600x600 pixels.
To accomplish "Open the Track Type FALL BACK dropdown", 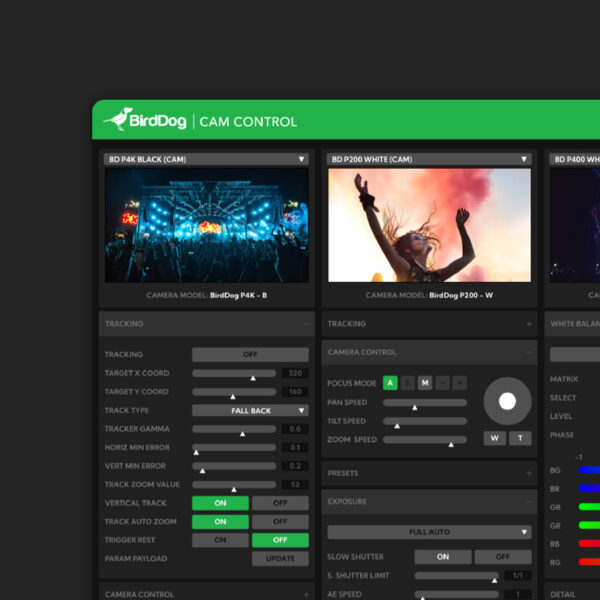I will [250, 410].
